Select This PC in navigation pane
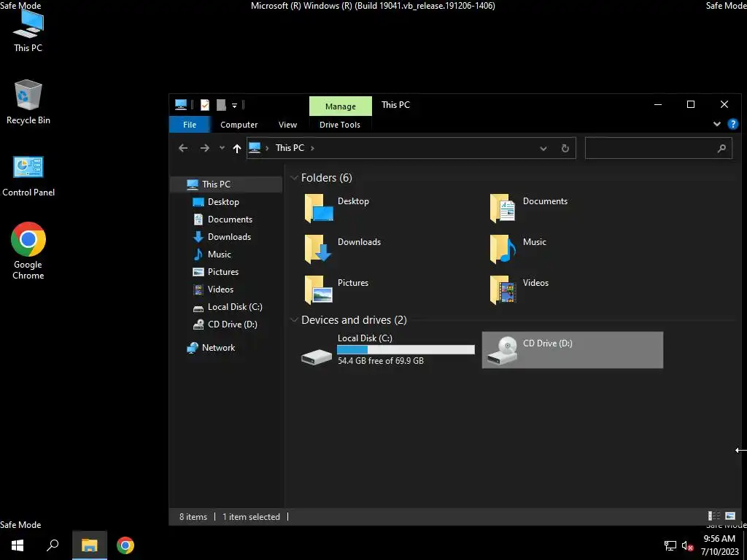 point(227,184)
